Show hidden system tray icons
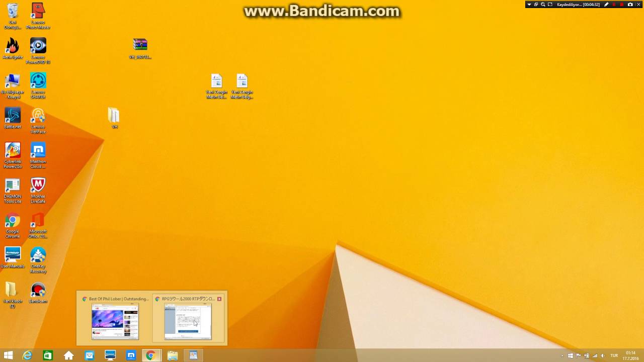This screenshot has width=644, height=362. [562, 355]
